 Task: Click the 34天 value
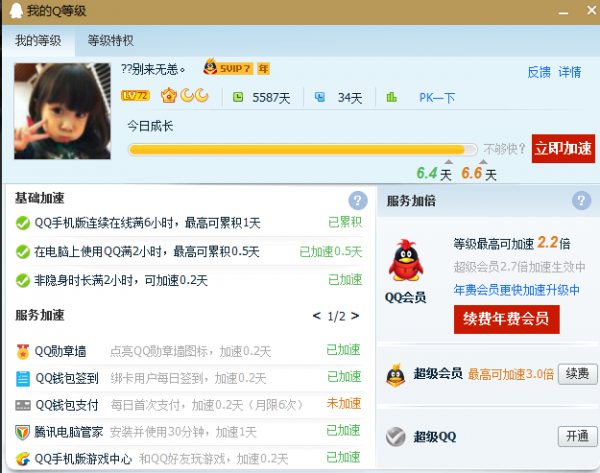350,98
